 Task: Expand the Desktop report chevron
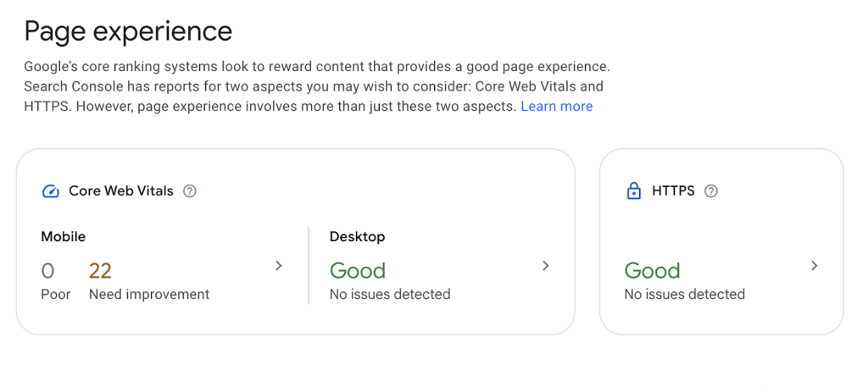pyautogui.click(x=546, y=266)
